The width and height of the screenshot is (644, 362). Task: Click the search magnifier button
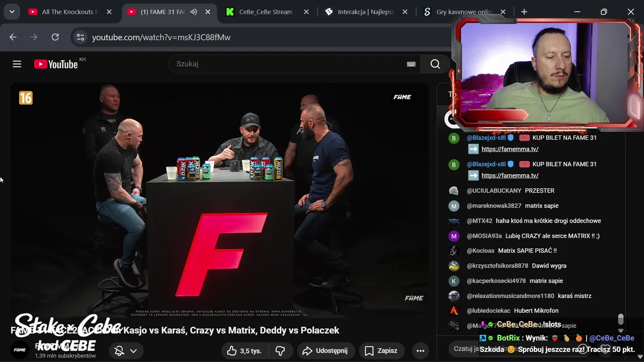tap(435, 64)
